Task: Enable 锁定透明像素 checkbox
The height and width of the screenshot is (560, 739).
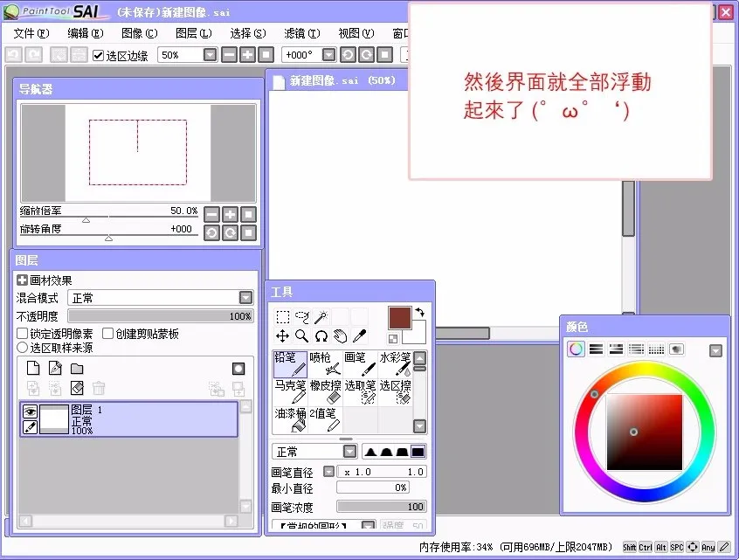Action: point(23,334)
